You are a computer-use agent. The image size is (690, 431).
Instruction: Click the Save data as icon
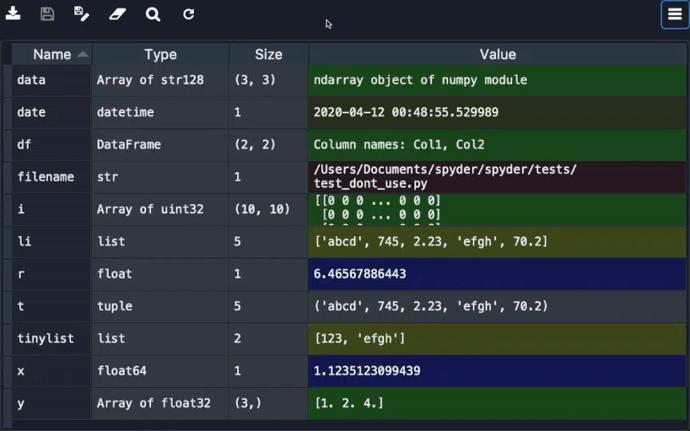(82, 14)
